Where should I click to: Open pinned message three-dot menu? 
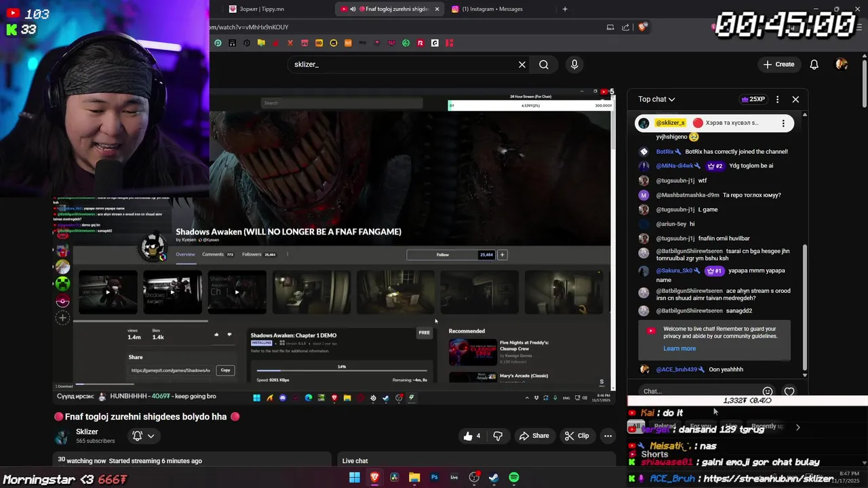[783, 123]
